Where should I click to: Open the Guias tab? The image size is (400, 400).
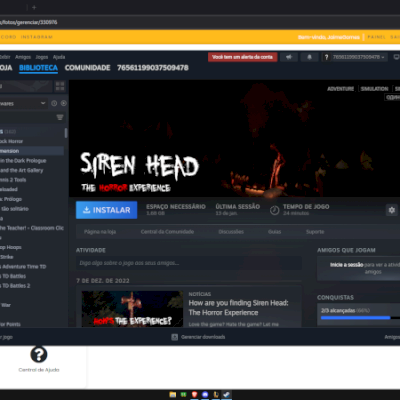click(275, 232)
